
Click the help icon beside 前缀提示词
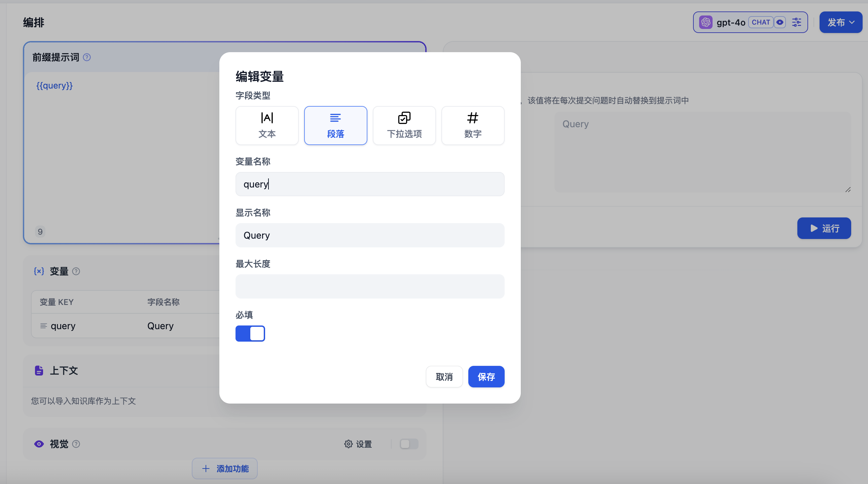[87, 57]
